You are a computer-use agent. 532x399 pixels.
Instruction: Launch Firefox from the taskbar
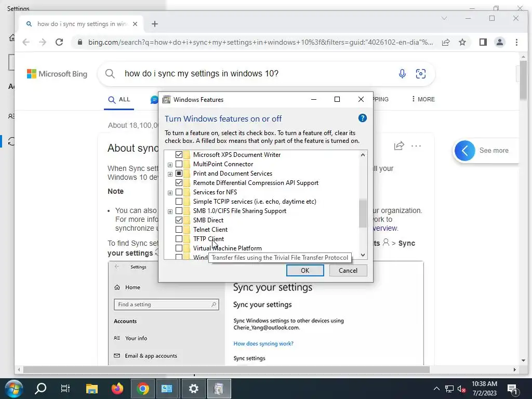[117, 389]
